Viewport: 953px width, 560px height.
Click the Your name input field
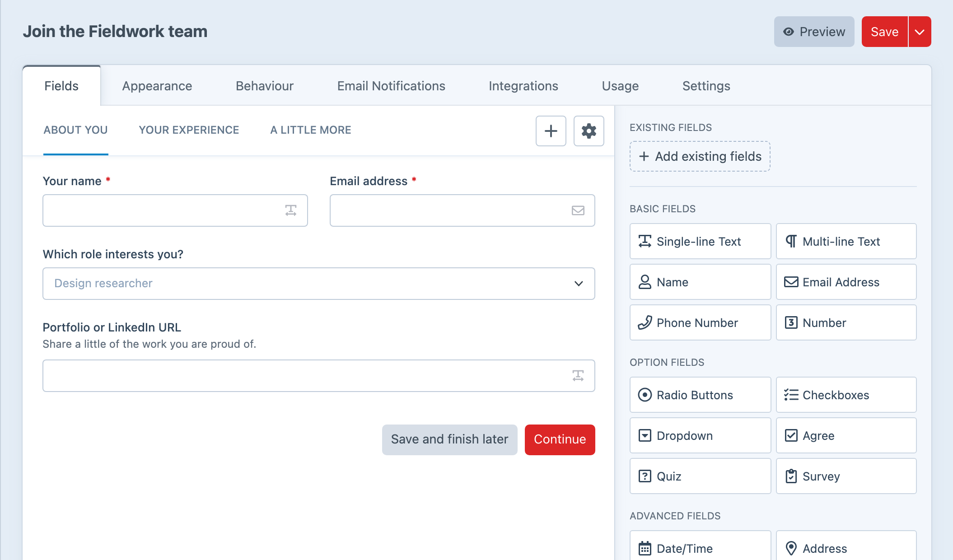(175, 210)
